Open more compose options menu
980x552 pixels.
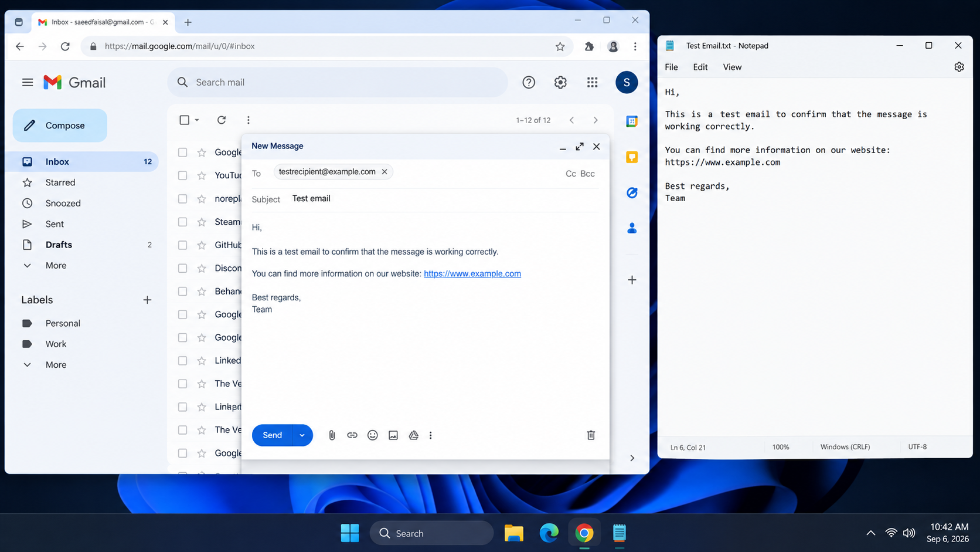[431, 435]
